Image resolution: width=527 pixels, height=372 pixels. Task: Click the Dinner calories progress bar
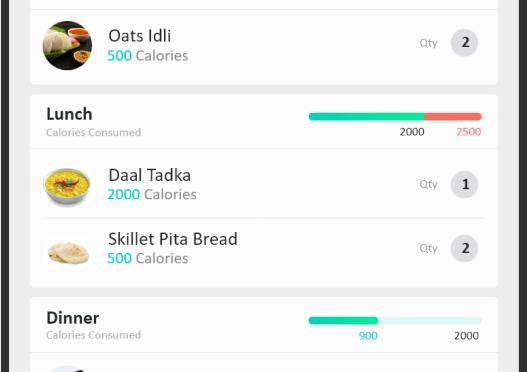pyautogui.click(x=395, y=321)
